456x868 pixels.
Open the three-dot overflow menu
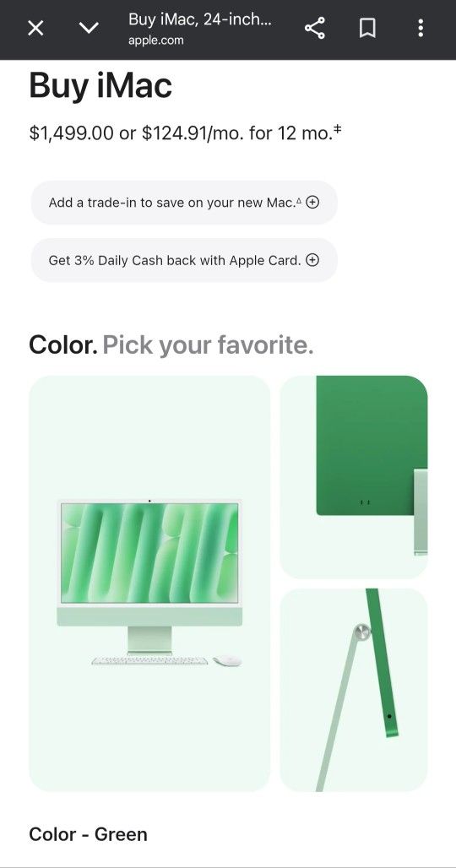pos(421,28)
